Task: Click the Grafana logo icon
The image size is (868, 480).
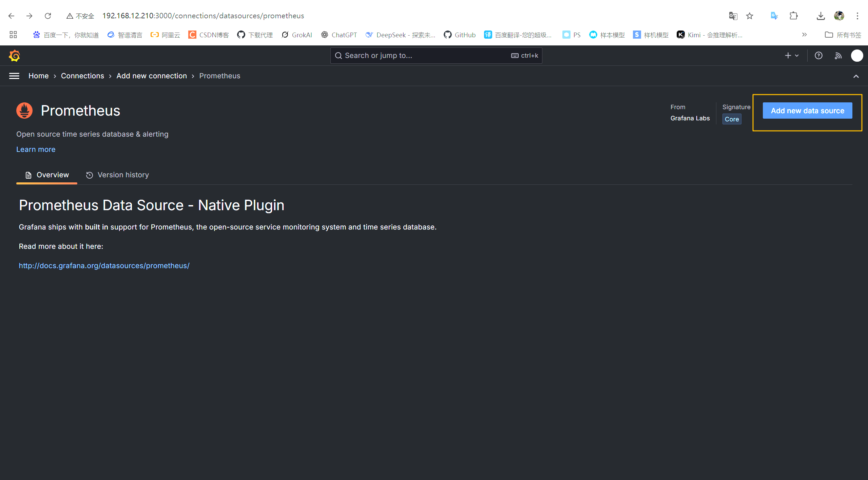Action: click(x=14, y=56)
